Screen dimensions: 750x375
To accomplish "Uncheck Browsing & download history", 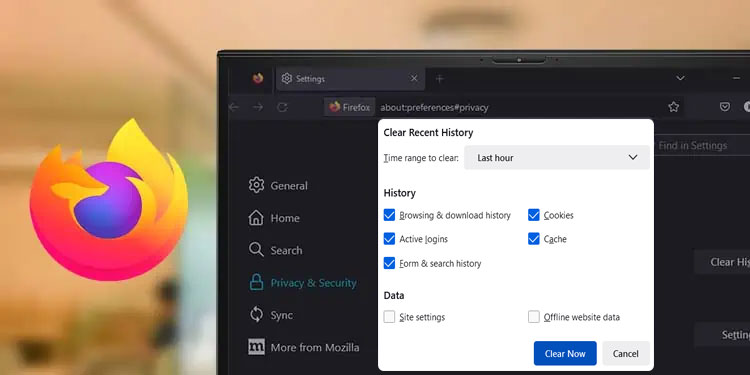I will [x=389, y=215].
